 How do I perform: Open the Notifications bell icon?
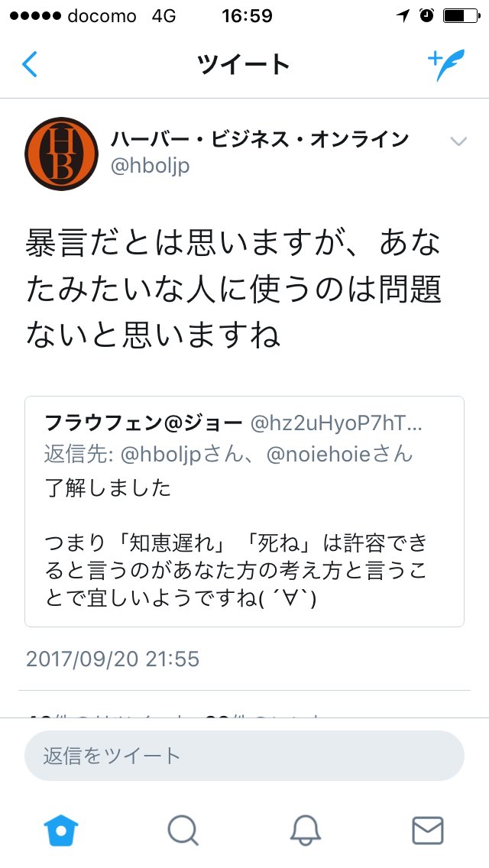[306, 831]
